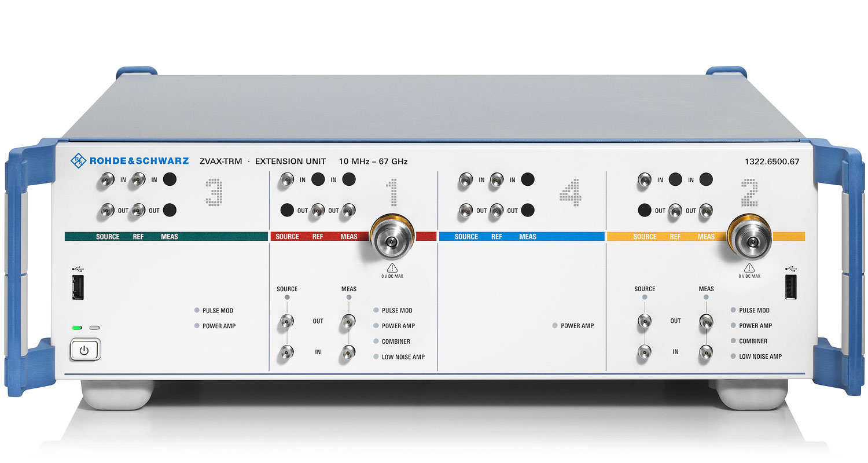Select the large gold test port connector on the yellow bar
The image size is (868, 463).
(x=751, y=236)
